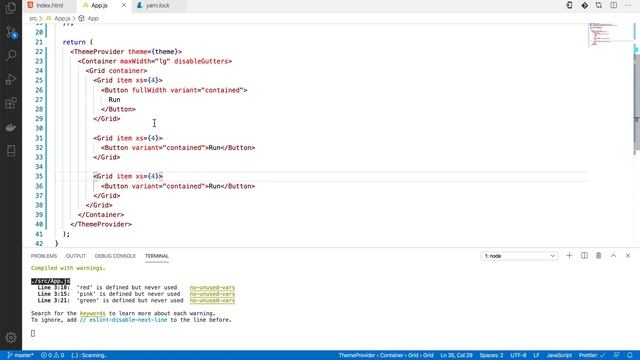640x360 pixels.
Task: Open the Docker view in activity bar
Action: click(x=11, y=127)
